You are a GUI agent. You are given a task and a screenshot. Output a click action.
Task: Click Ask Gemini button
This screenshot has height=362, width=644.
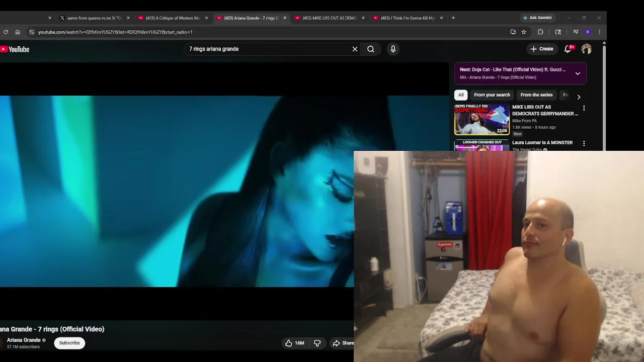[537, 18]
